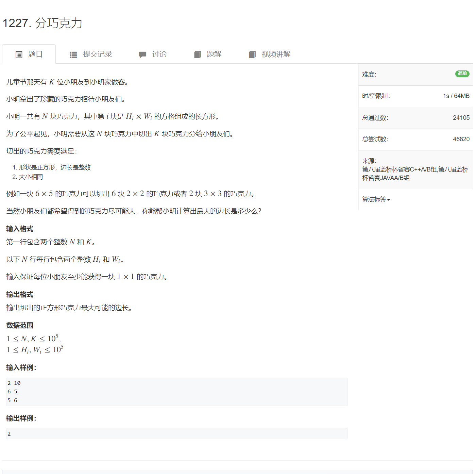Click the 总通过数 value 24105
The height and width of the screenshot is (474, 476).
click(x=461, y=118)
